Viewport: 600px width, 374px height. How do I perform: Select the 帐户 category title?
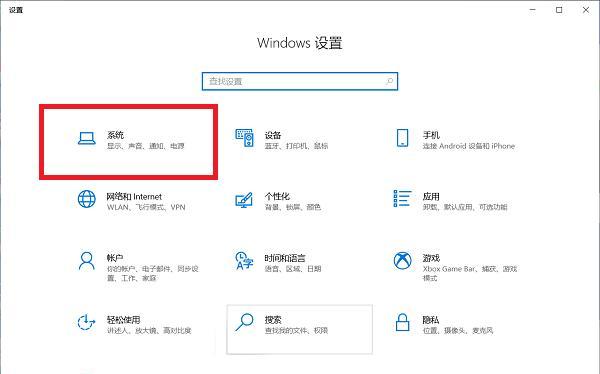point(115,258)
